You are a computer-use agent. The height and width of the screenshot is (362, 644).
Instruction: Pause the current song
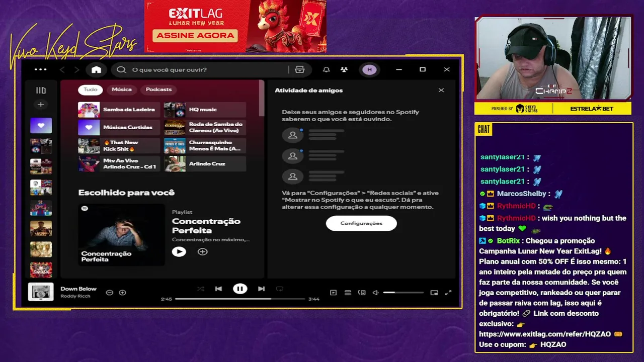(240, 289)
